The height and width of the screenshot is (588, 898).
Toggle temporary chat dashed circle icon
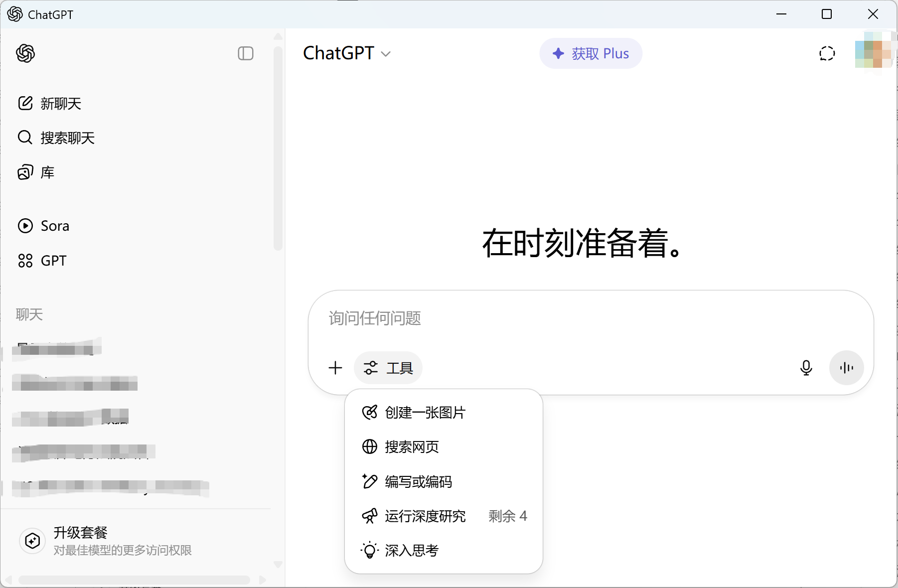[x=827, y=53]
